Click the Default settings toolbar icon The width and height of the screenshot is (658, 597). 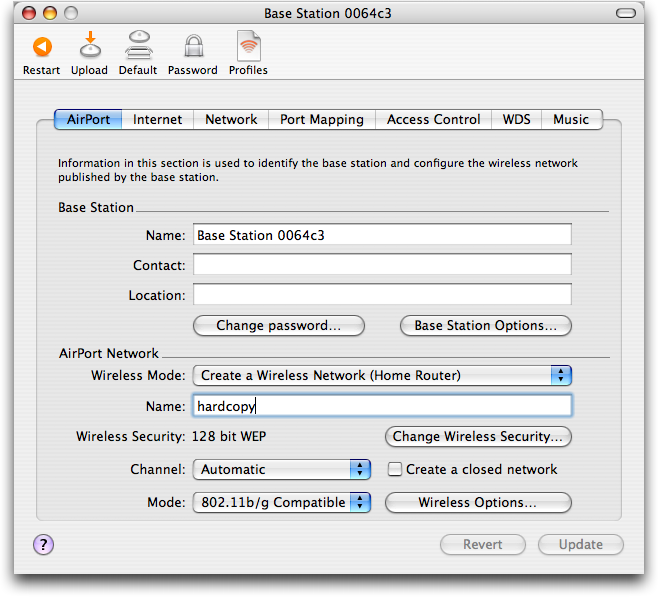pos(138,47)
